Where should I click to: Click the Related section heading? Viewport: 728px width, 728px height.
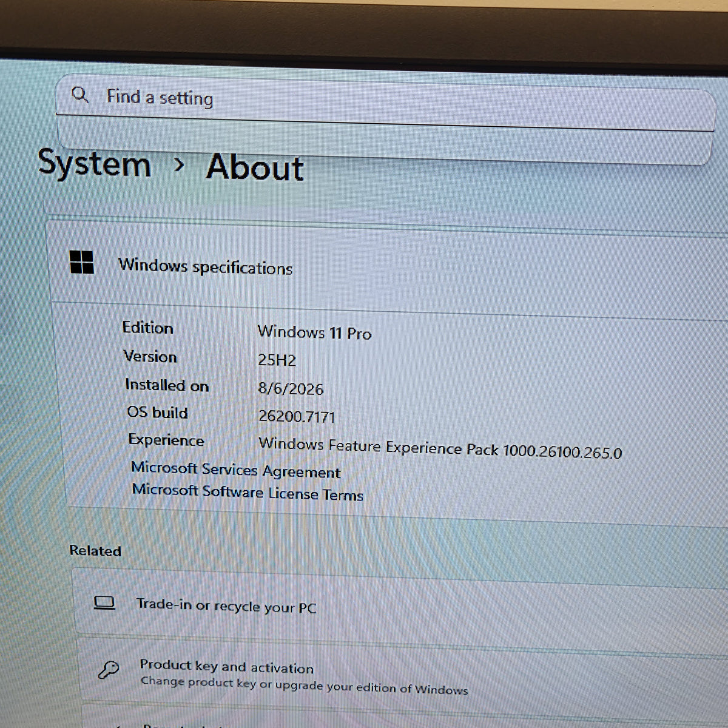coord(95,551)
